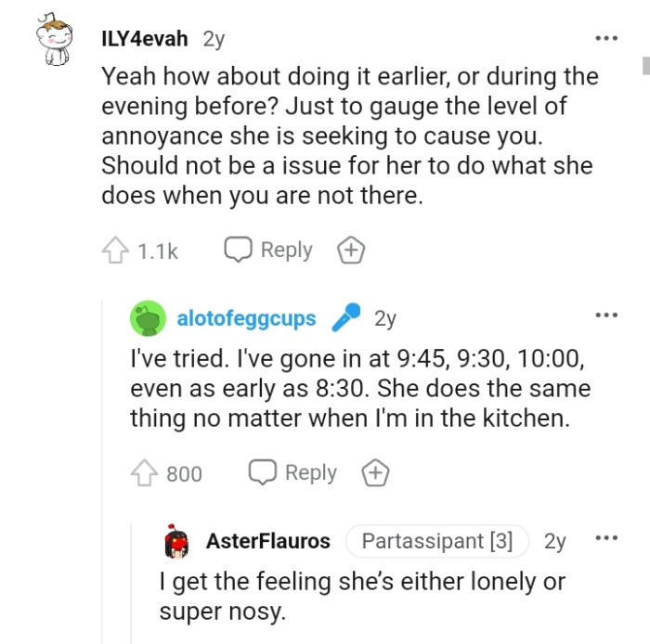
Task: Click Reply under ILY4evah's comment
Action: 269,251
